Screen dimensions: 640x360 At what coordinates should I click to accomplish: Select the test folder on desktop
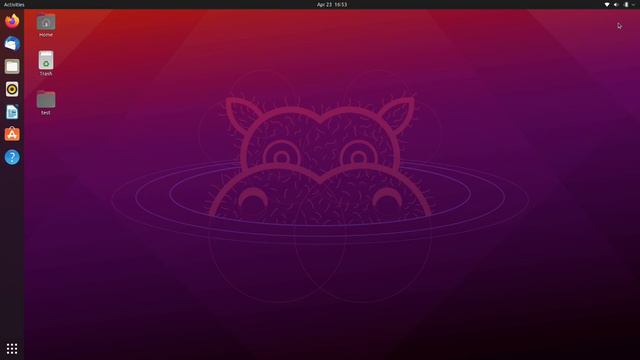tap(46, 99)
